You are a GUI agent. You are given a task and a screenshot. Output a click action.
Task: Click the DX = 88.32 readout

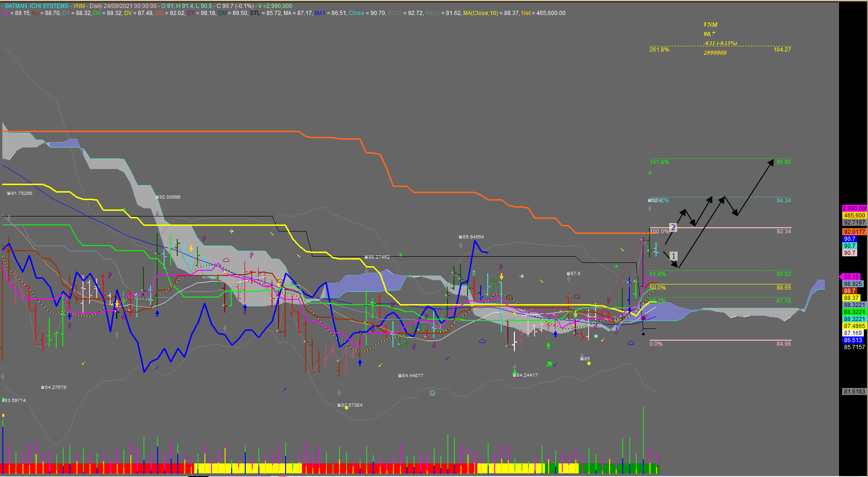pyautogui.click(x=107, y=13)
